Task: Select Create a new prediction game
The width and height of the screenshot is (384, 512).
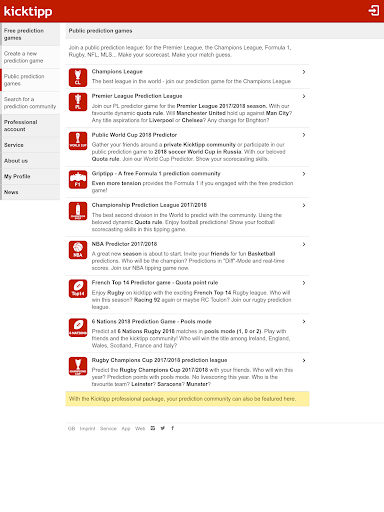Action: pyautogui.click(x=30, y=57)
